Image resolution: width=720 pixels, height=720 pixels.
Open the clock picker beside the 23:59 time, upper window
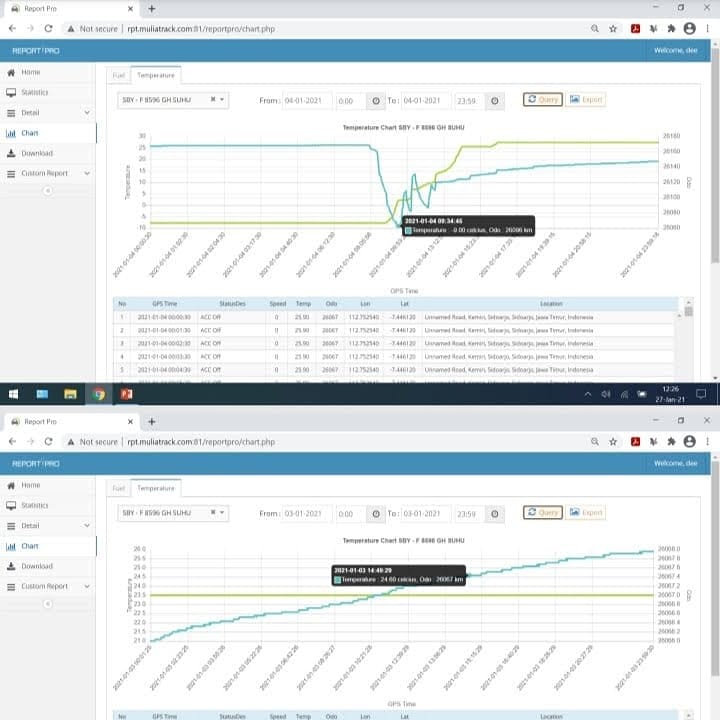tap(497, 100)
